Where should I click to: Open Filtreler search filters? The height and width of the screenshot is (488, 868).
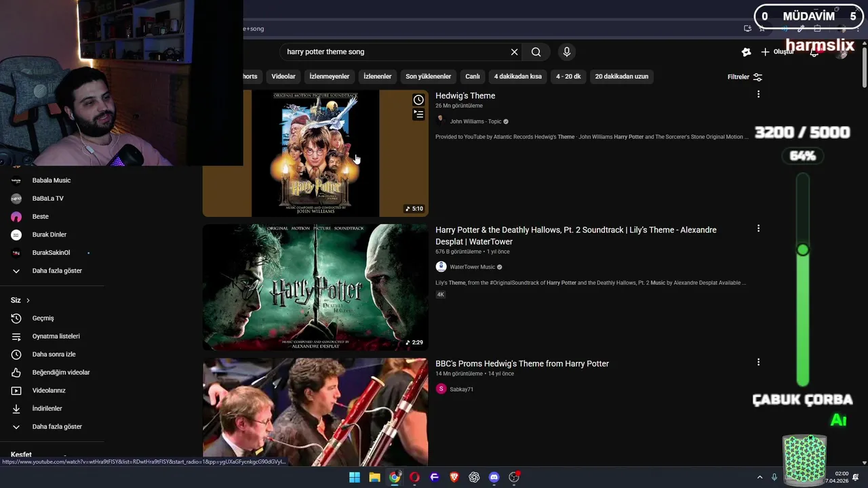[745, 77]
